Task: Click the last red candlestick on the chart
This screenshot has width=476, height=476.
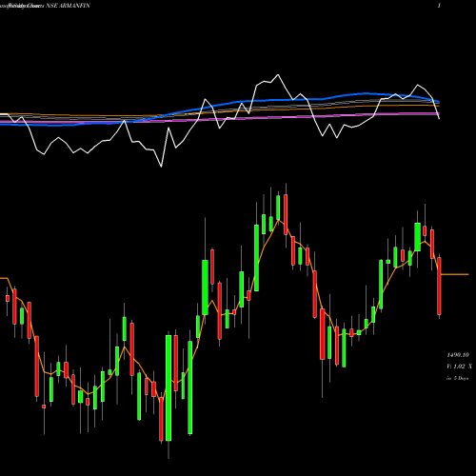Action: (439, 286)
